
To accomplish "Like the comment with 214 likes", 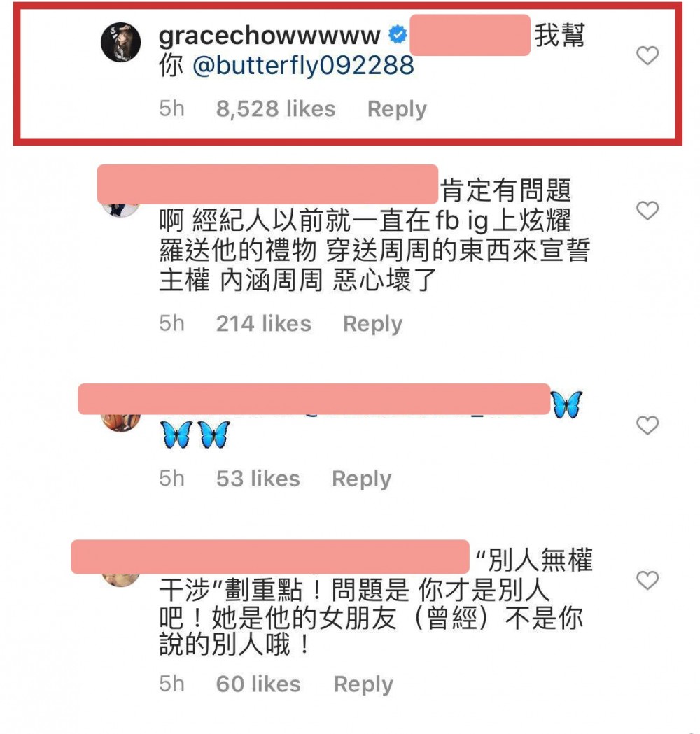I will (x=647, y=211).
